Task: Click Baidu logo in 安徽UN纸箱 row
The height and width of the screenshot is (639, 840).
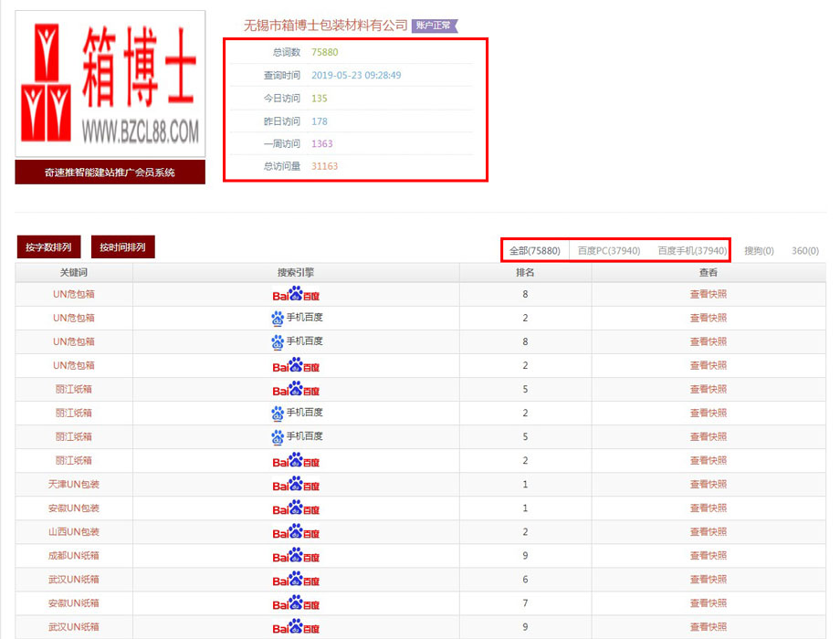Action: pos(296,602)
